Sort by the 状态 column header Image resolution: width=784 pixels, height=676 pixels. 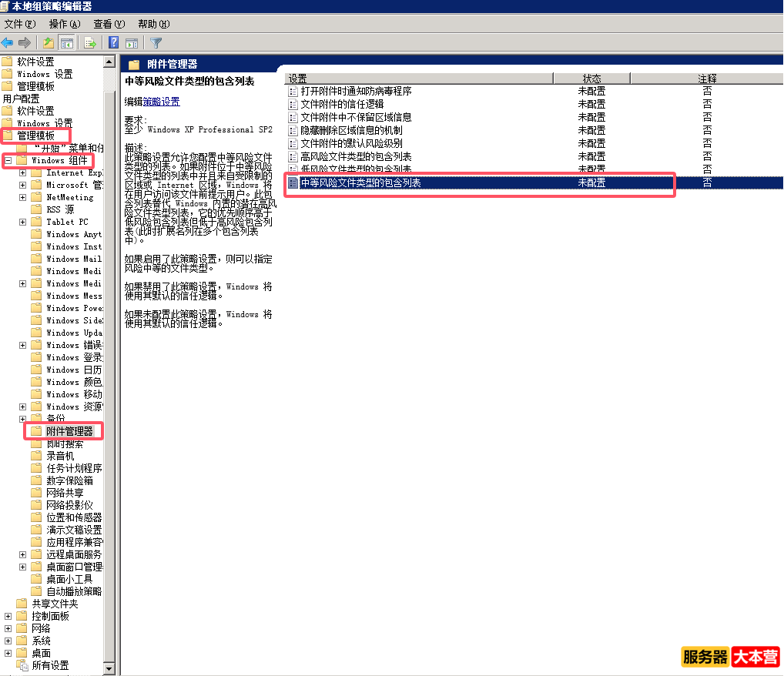592,79
